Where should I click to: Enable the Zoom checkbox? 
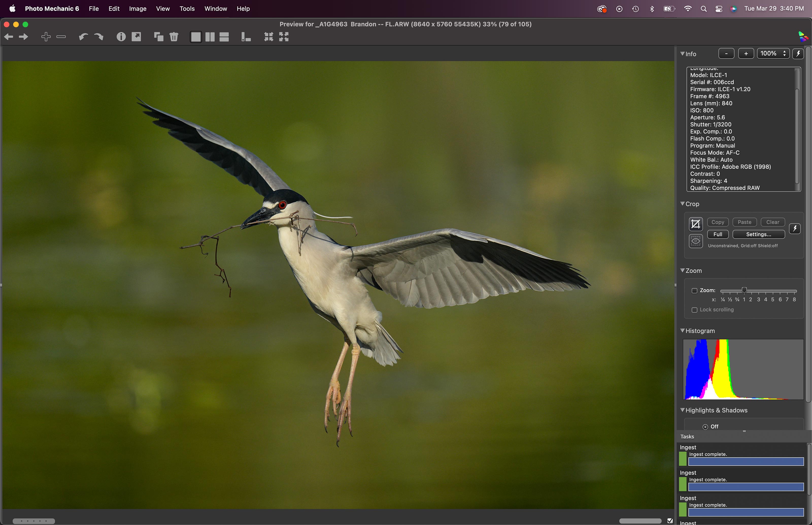coord(695,291)
